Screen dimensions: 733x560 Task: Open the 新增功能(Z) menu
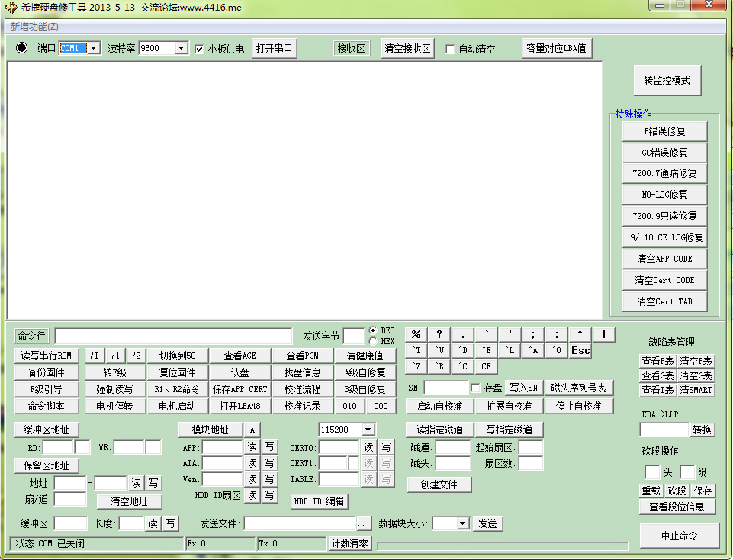(34, 27)
